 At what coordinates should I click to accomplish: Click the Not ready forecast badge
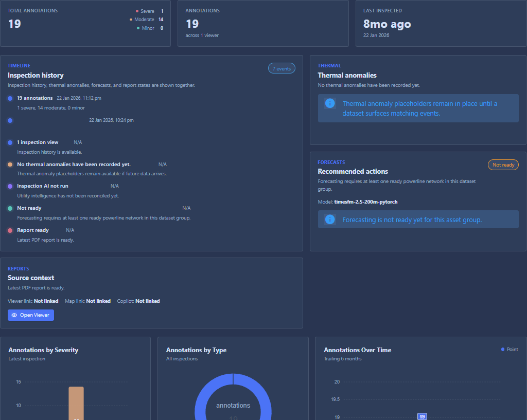click(503, 165)
